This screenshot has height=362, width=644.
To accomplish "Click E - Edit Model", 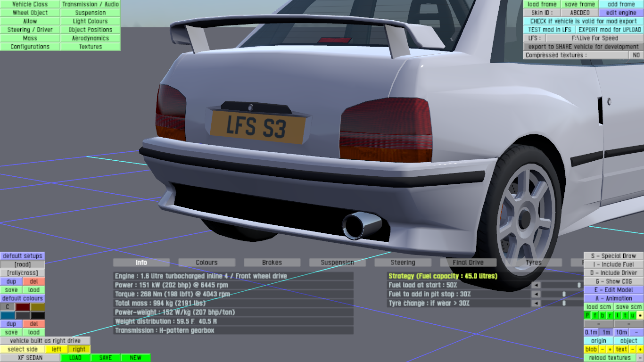I will (x=614, y=290).
